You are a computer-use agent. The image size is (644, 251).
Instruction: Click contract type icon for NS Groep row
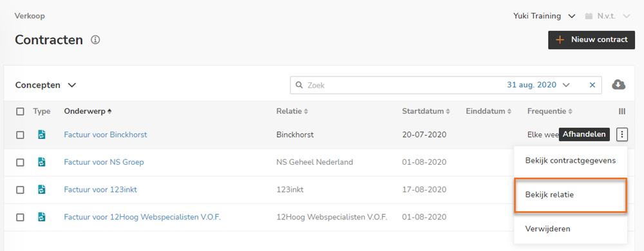[41, 162]
